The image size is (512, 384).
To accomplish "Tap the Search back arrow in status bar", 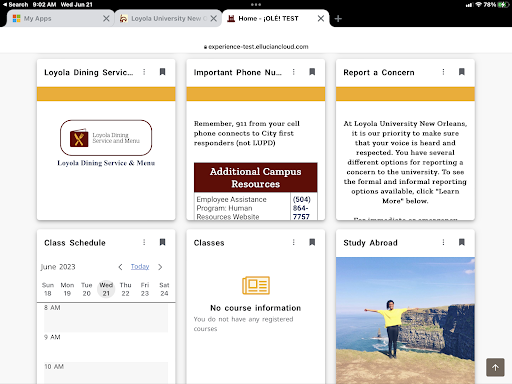I will coord(15,5).
